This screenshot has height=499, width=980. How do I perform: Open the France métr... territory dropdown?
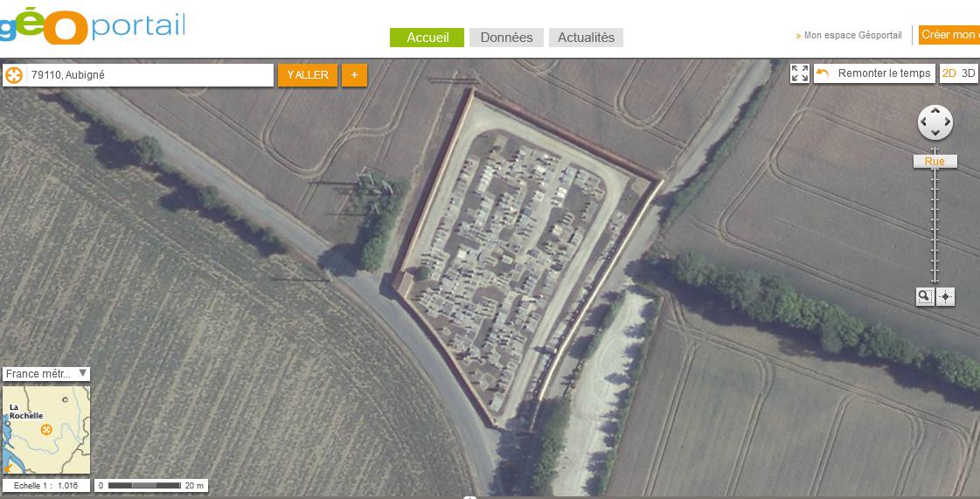46,374
